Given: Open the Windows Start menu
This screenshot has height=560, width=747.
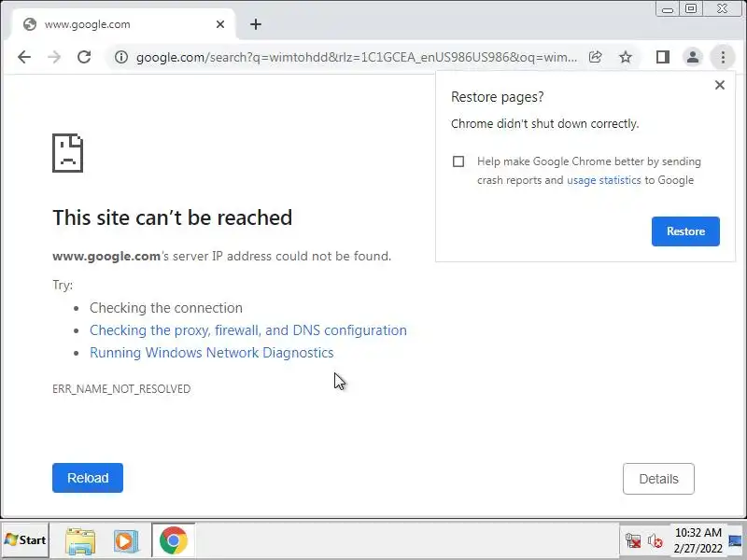Looking at the screenshot, I should [25, 540].
